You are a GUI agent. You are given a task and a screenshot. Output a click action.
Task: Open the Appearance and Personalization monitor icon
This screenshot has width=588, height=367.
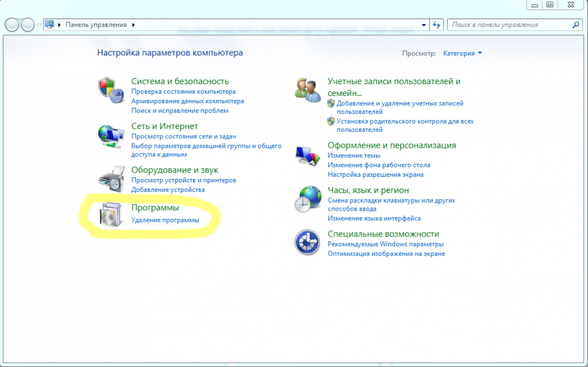(x=308, y=156)
